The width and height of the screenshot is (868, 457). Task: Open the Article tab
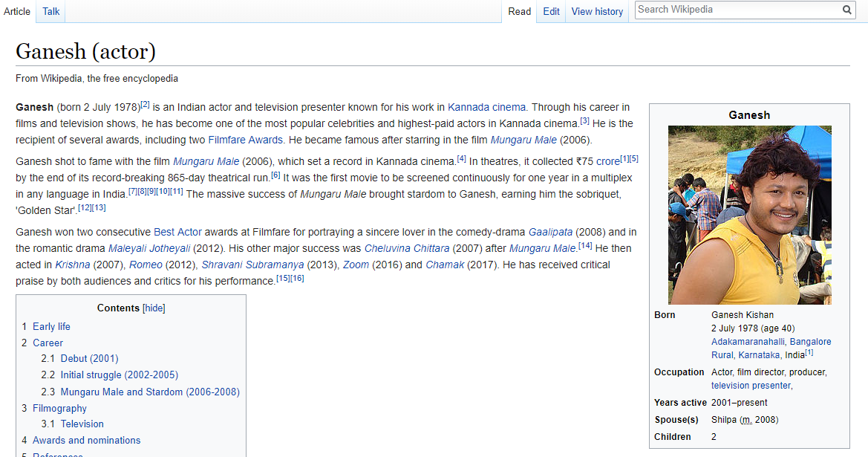pyautogui.click(x=17, y=11)
